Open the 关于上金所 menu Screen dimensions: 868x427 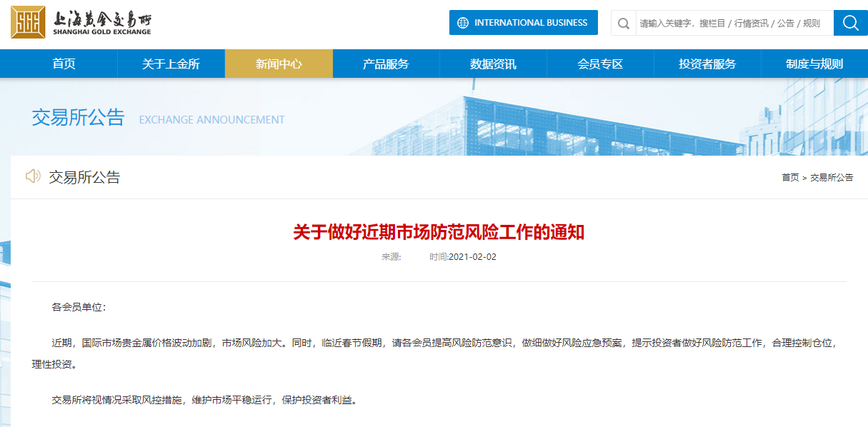point(171,64)
